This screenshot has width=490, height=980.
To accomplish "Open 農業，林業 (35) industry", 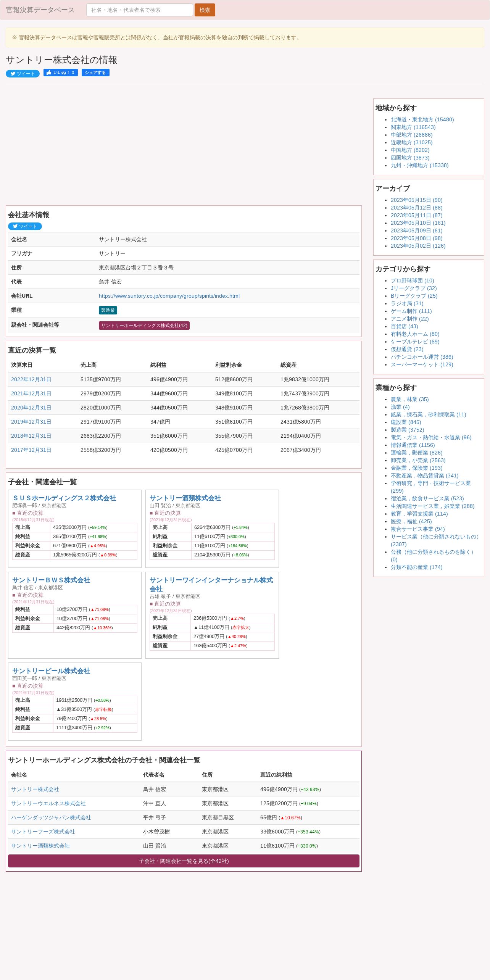I will 409,399.
